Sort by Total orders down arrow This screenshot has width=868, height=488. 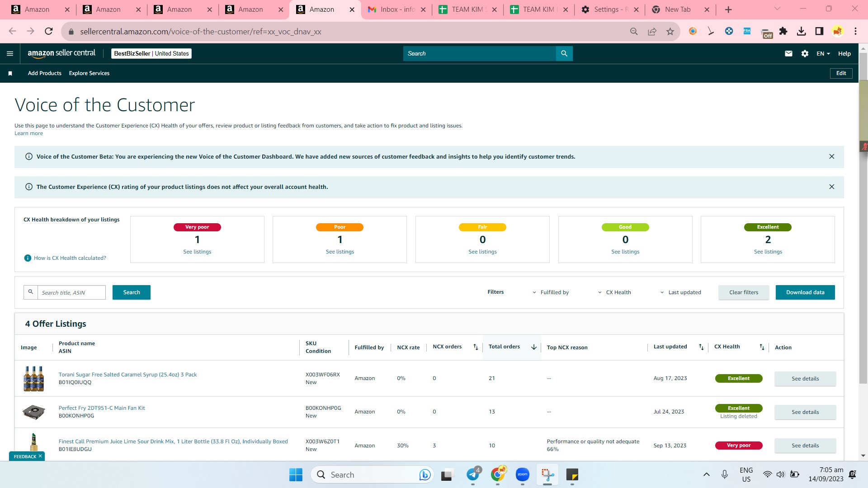coord(533,347)
